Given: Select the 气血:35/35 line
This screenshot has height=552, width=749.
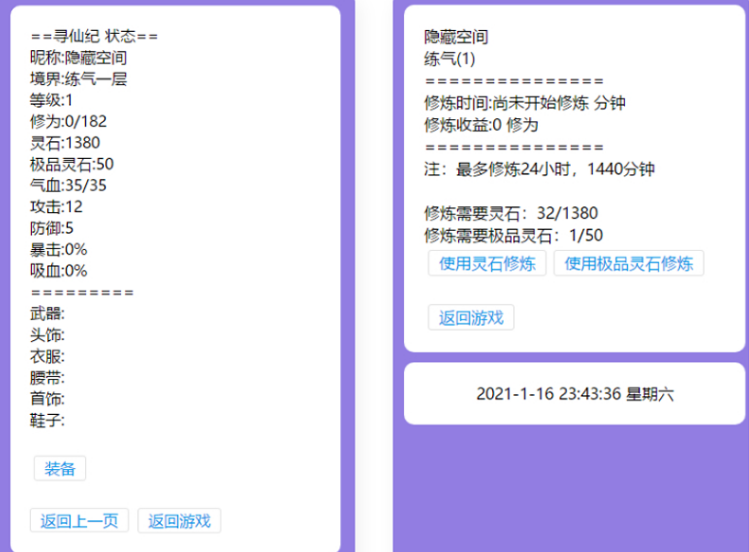Looking at the screenshot, I should pos(68,185).
